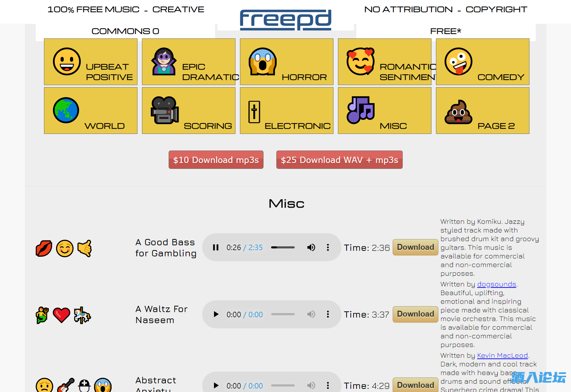Click the lips emoji icon
The image size is (571, 392).
click(x=44, y=248)
